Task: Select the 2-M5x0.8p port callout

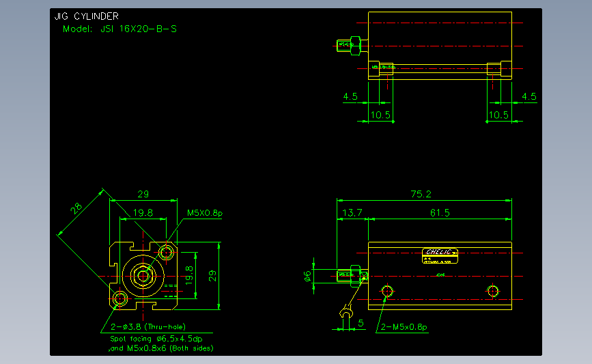Action: pos(404,327)
